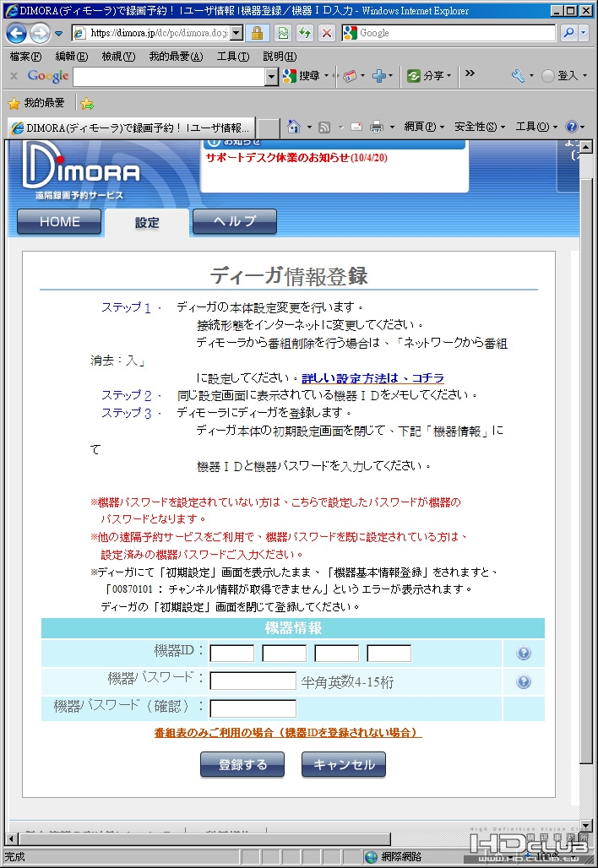This screenshot has width=598, height=868.
Task: Click the first 機器ID input box
Action: pos(232,654)
